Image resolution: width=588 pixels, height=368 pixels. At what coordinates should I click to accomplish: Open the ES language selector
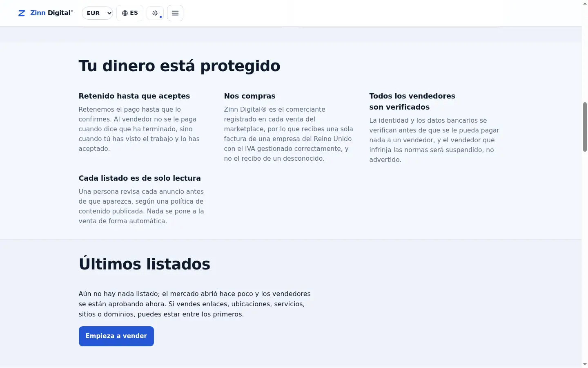[130, 13]
